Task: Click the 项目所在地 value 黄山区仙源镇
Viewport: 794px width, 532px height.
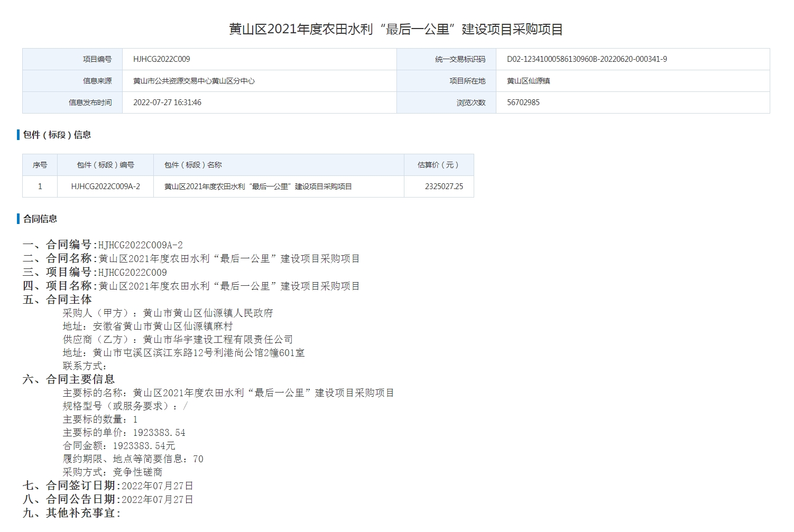Action: click(528, 81)
